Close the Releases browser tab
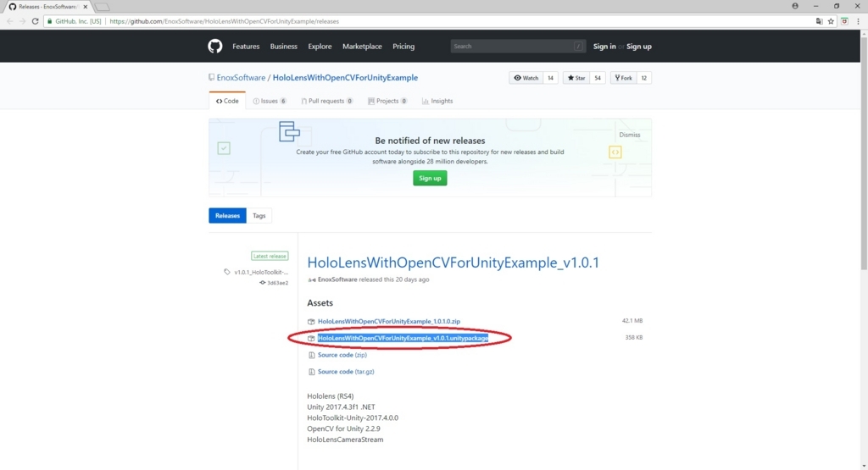 click(86, 7)
